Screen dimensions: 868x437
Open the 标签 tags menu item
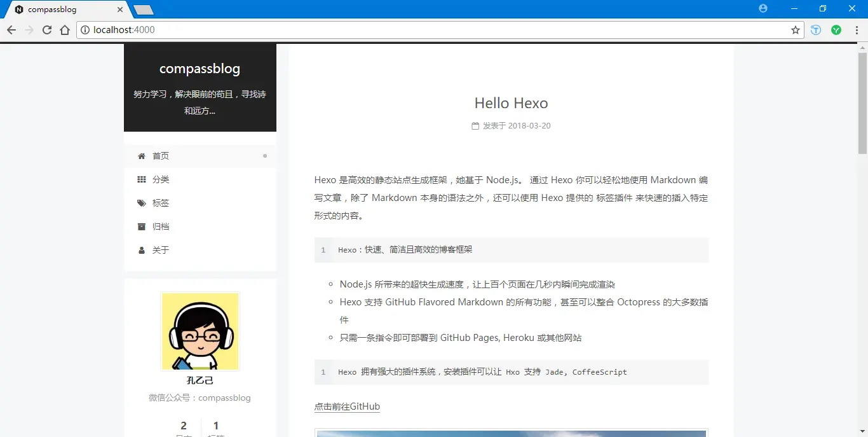coord(200,203)
